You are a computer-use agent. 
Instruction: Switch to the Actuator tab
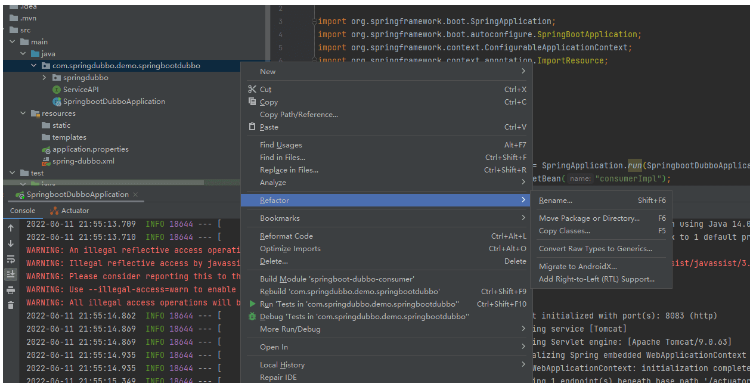click(x=70, y=210)
